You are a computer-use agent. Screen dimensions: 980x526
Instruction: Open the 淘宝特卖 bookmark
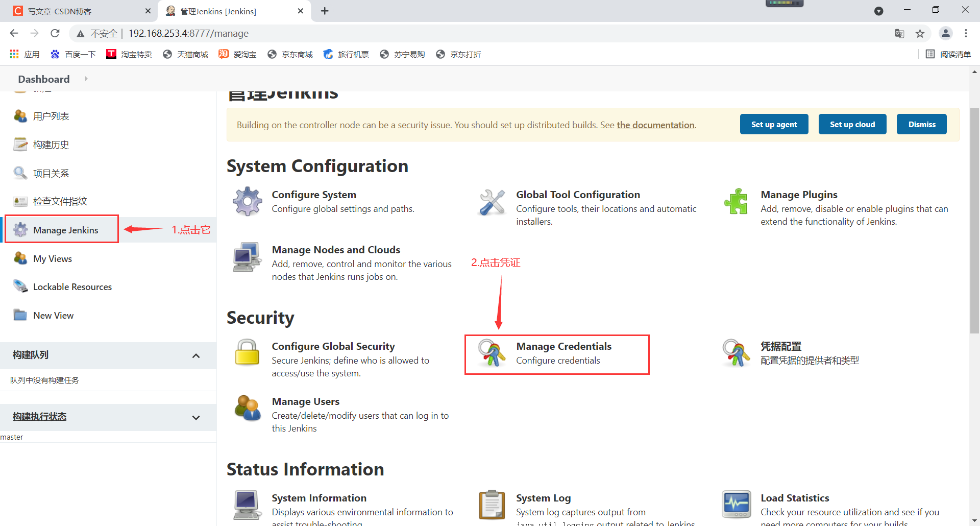click(129, 54)
